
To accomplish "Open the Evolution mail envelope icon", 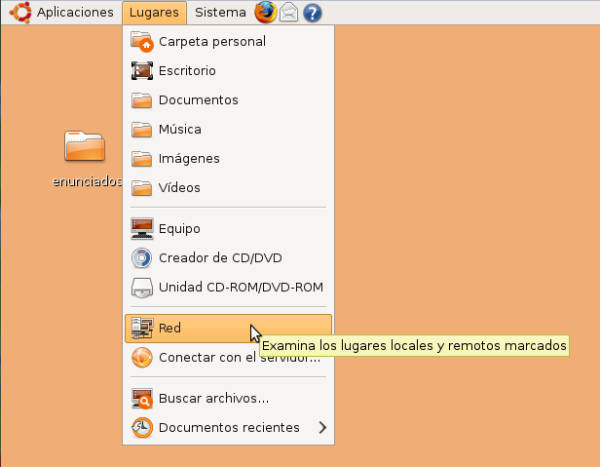I will 289,12.
